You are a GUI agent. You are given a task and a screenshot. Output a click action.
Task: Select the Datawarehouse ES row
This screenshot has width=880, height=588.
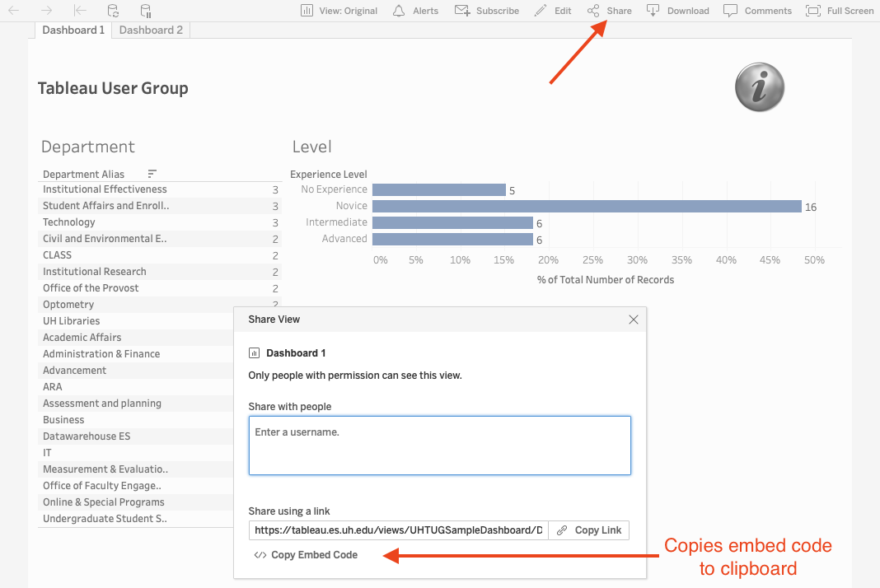pyautogui.click(x=136, y=436)
